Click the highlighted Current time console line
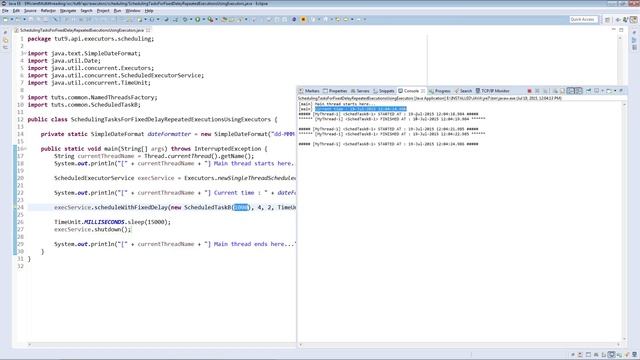The height and width of the screenshot is (360, 640). tap(361, 109)
